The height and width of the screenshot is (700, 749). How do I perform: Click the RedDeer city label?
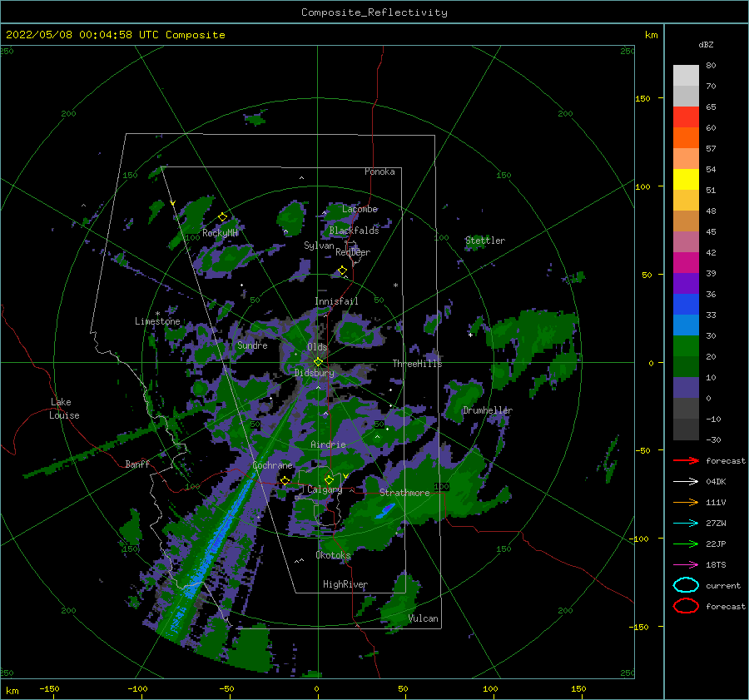(353, 252)
